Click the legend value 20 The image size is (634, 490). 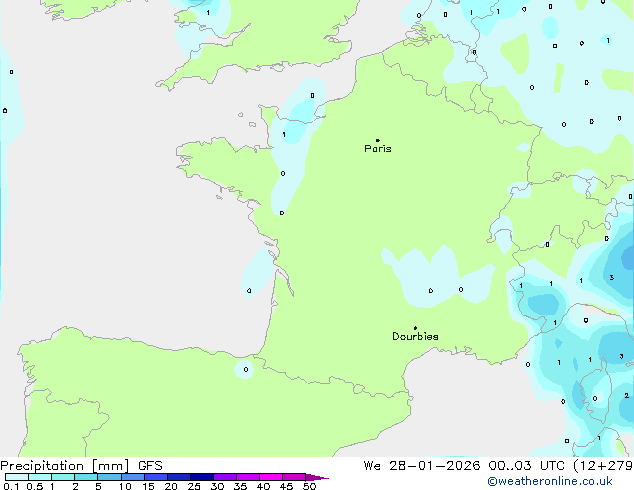coord(171,486)
